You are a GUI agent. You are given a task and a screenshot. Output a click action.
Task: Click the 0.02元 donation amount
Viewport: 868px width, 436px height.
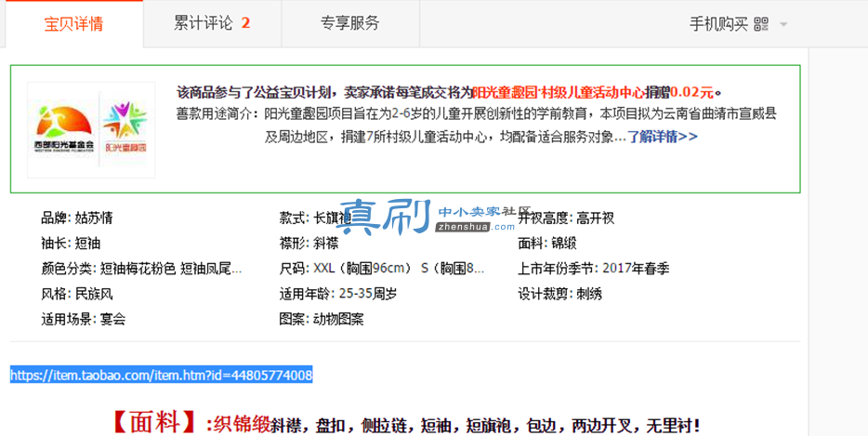click(692, 91)
